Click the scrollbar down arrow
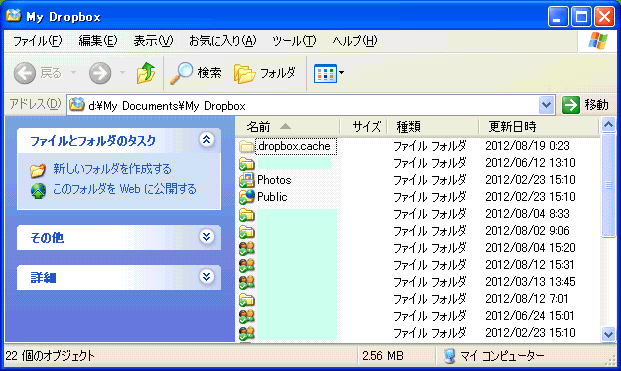 coord(608,334)
